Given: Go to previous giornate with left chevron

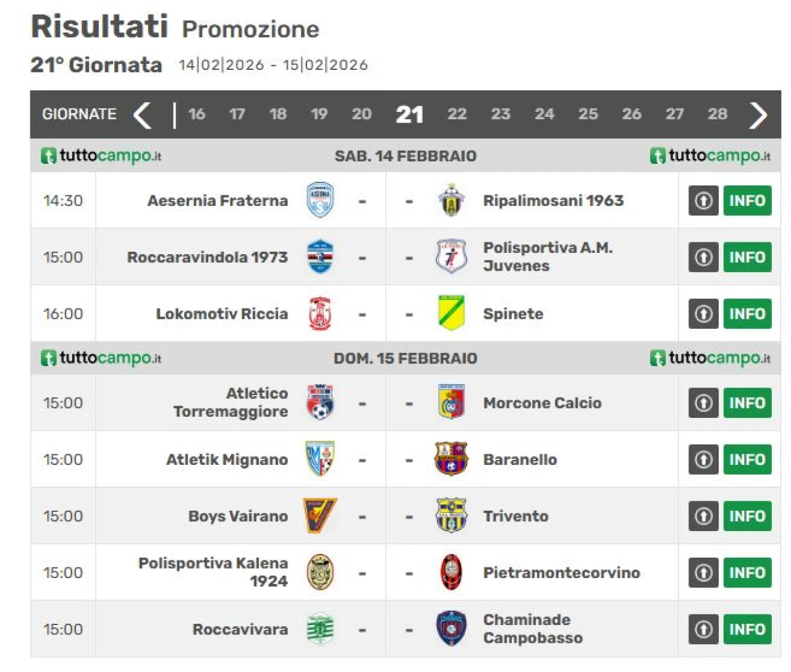Looking at the screenshot, I should pyautogui.click(x=143, y=115).
